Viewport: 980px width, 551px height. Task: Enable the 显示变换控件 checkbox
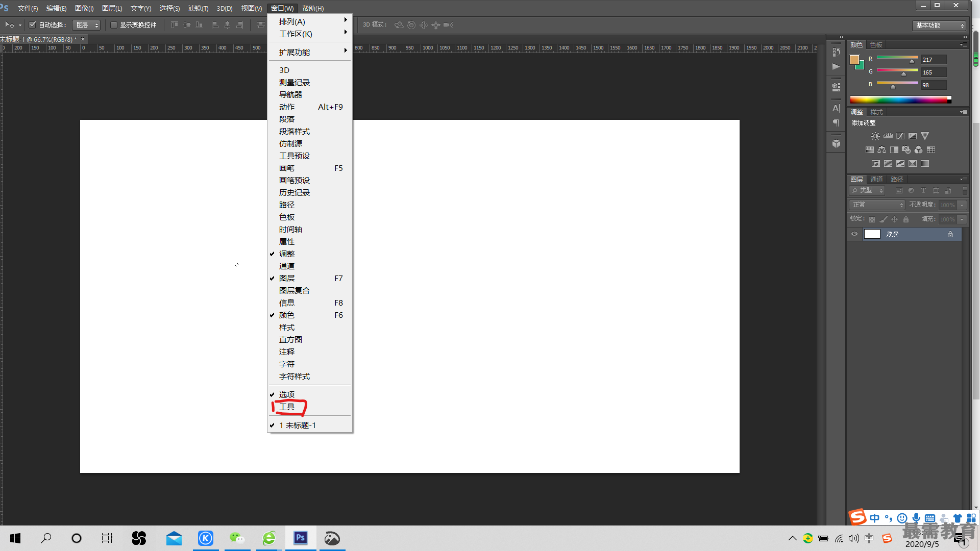[114, 24]
